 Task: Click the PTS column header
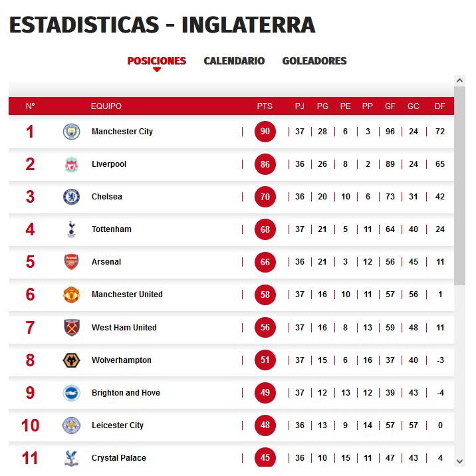point(265,106)
